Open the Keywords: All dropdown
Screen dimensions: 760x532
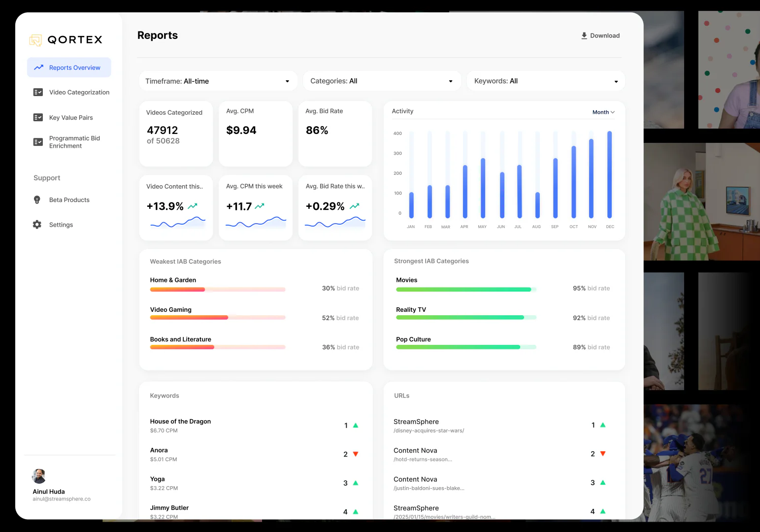coord(545,81)
